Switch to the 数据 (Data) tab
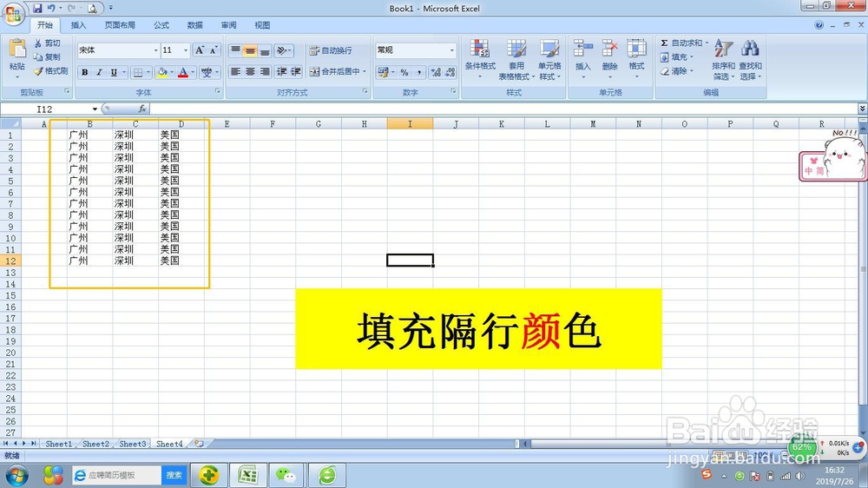The image size is (868, 488). (x=194, y=25)
